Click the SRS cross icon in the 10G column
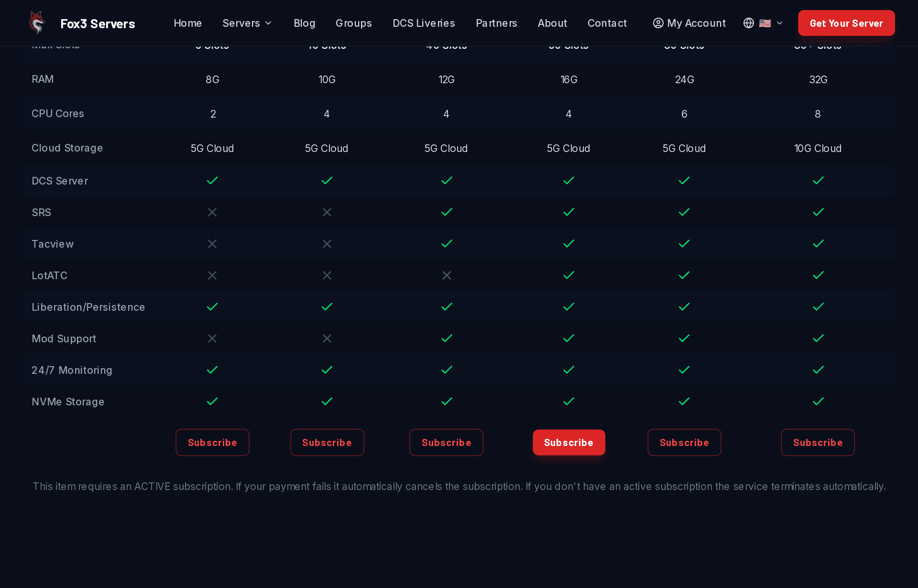Image resolution: width=918 pixels, height=588 pixels. (x=327, y=212)
